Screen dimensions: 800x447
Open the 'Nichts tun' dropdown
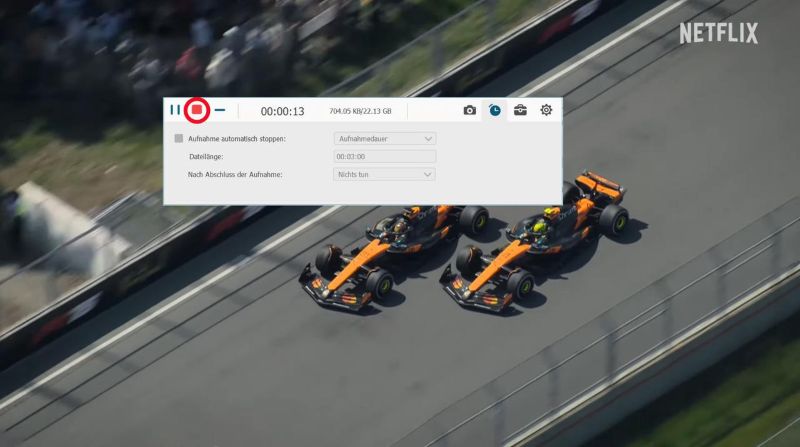point(384,174)
